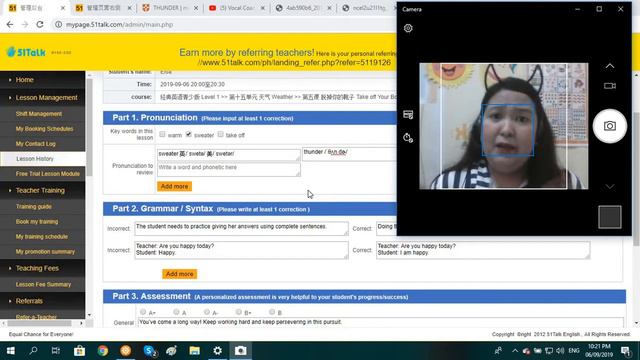
Task: Click General assessment comment field
Action: 380,322
